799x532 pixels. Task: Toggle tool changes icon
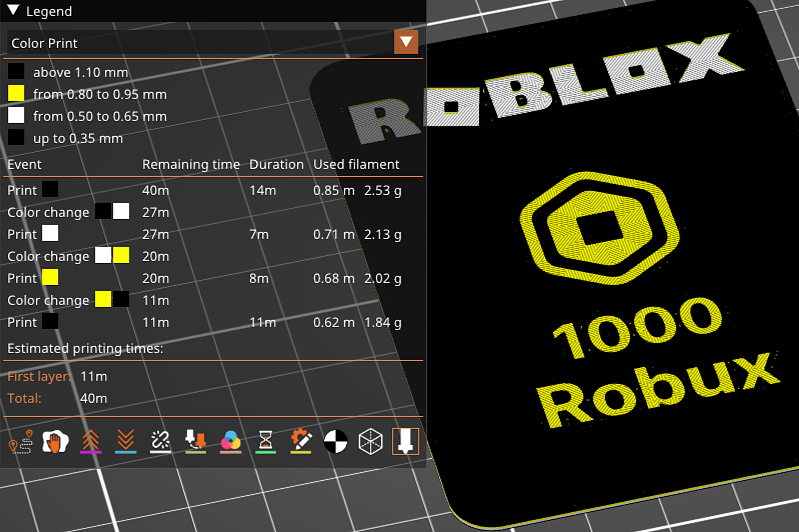point(196,441)
